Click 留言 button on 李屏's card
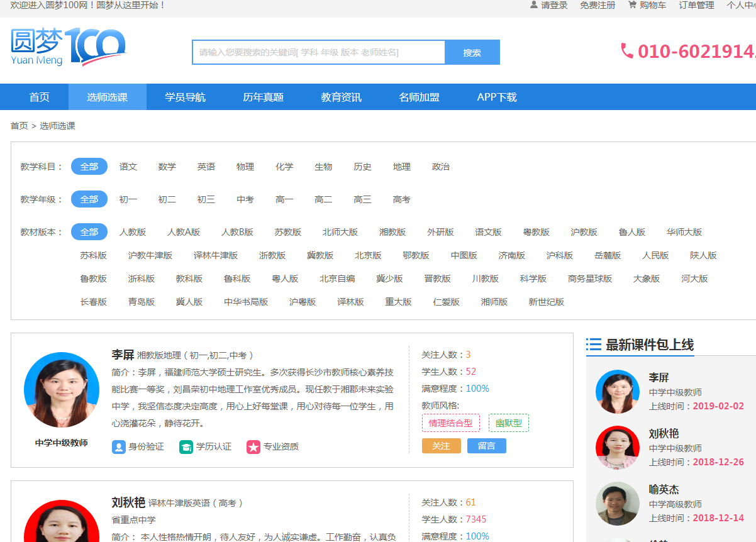This screenshot has width=756, height=542. [487, 446]
